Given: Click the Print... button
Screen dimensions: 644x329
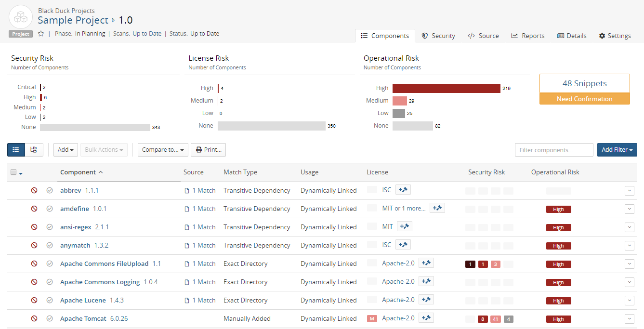Looking at the screenshot, I should [x=208, y=150].
